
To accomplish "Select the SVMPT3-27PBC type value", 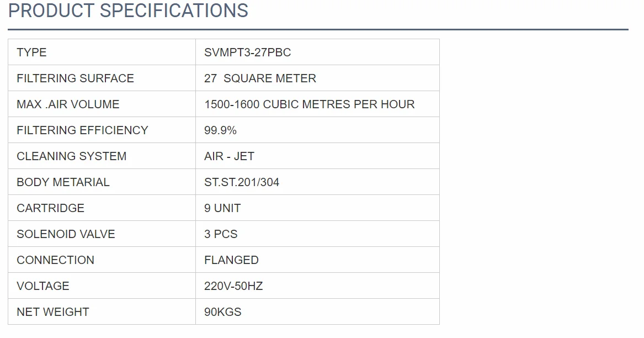I will 247,52.
